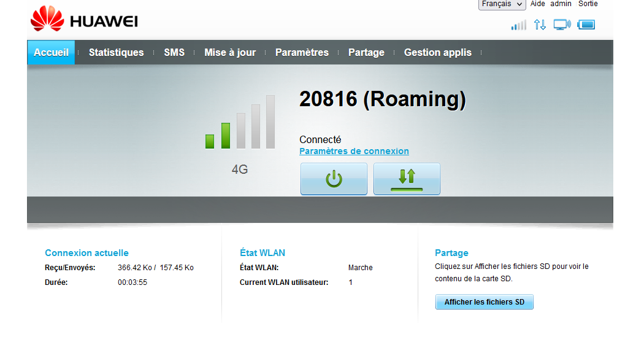Toggle the mobile data arrows button
Viewport: 644px width, 350px height.
click(407, 179)
